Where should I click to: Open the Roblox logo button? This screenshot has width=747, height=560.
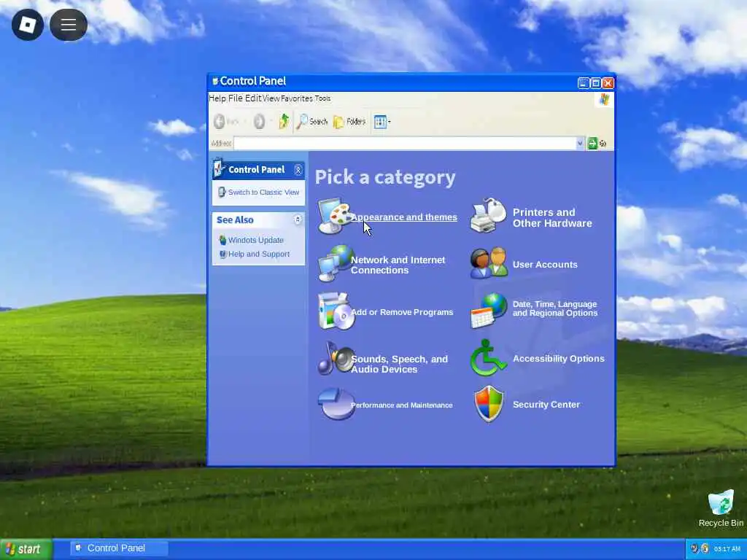click(x=28, y=25)
